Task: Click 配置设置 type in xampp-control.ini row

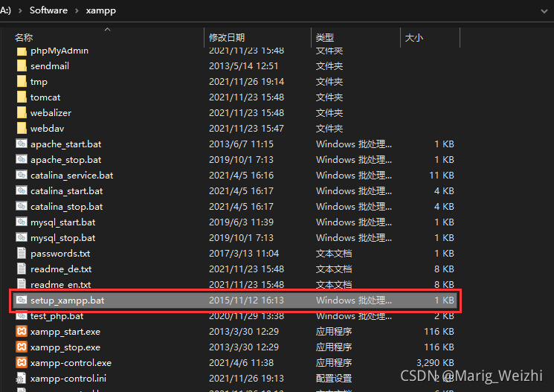Action: click(334, 378)
